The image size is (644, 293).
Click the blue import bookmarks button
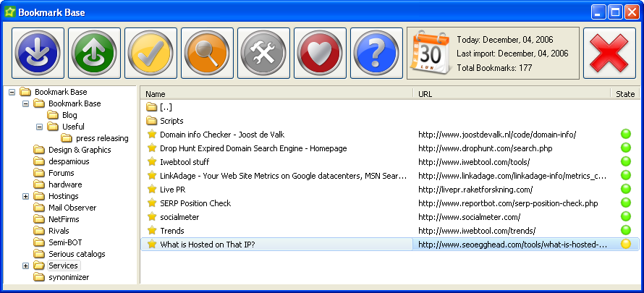pos(38,53)
